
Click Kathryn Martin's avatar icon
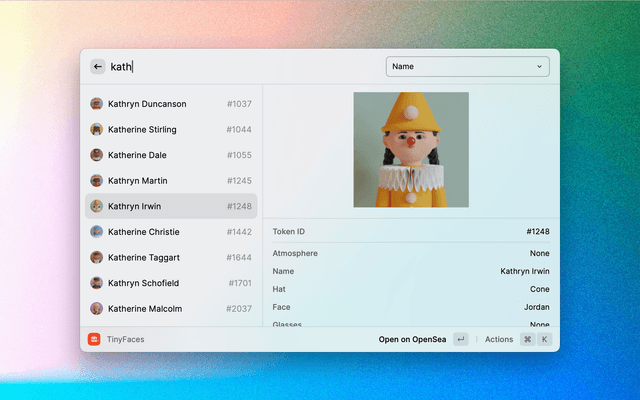pyautogui.click(x=96, y=181)
